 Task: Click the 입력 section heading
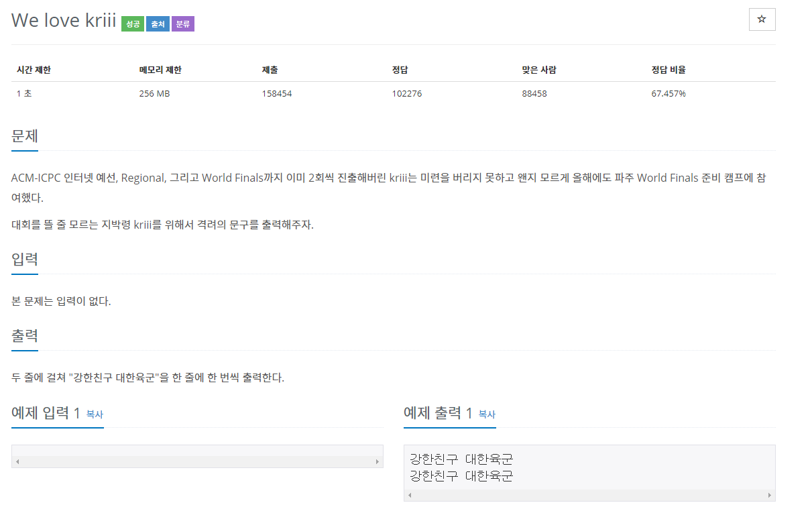[25, 259]
